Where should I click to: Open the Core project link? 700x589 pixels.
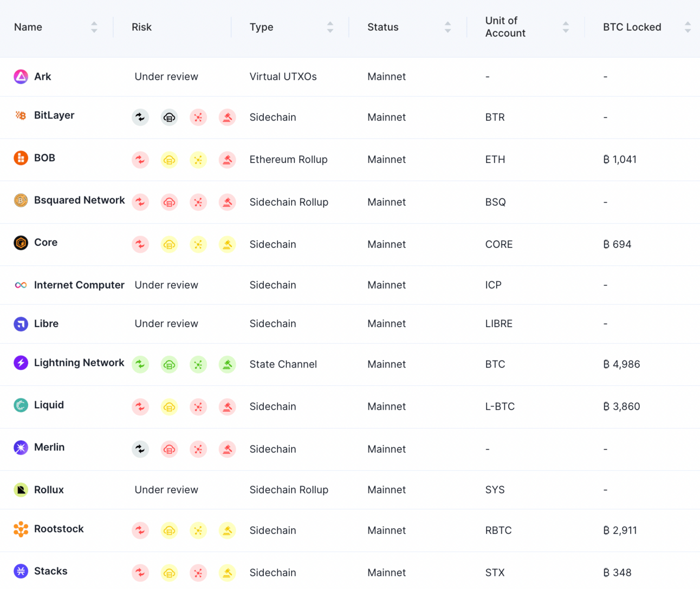click(x=46, y=243)
